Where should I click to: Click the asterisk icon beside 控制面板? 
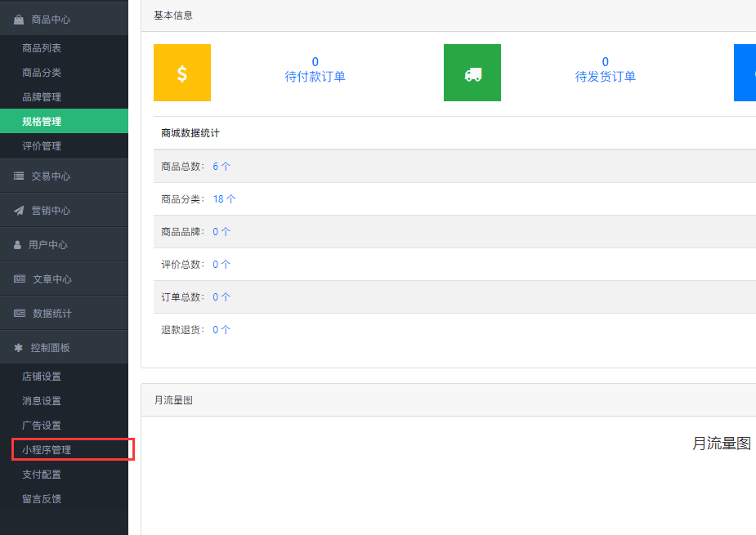pos(19,348)
